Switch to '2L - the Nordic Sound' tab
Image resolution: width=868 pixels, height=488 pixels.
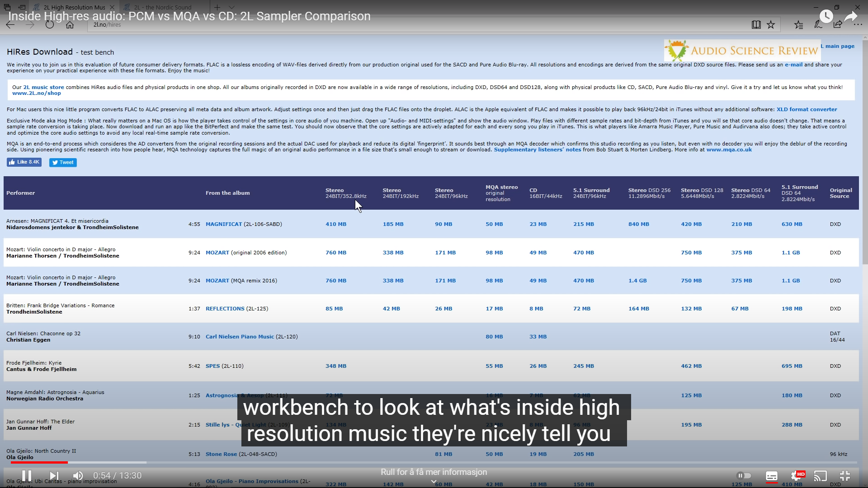coord(163,7)
